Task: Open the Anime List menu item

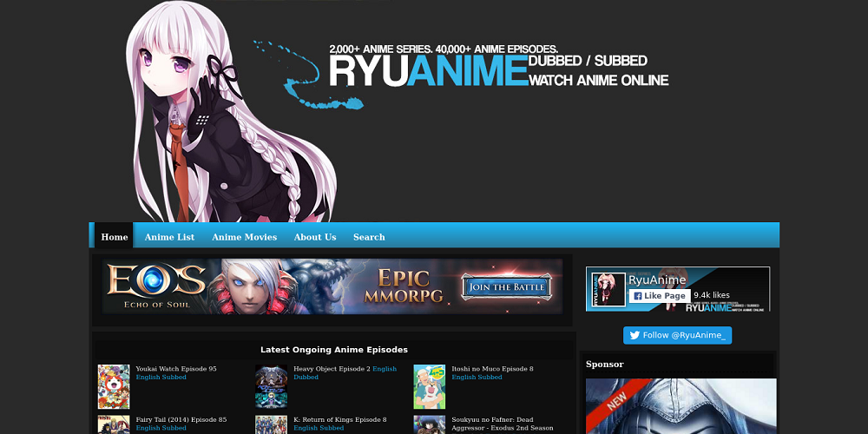Action: tap(169, 237)
